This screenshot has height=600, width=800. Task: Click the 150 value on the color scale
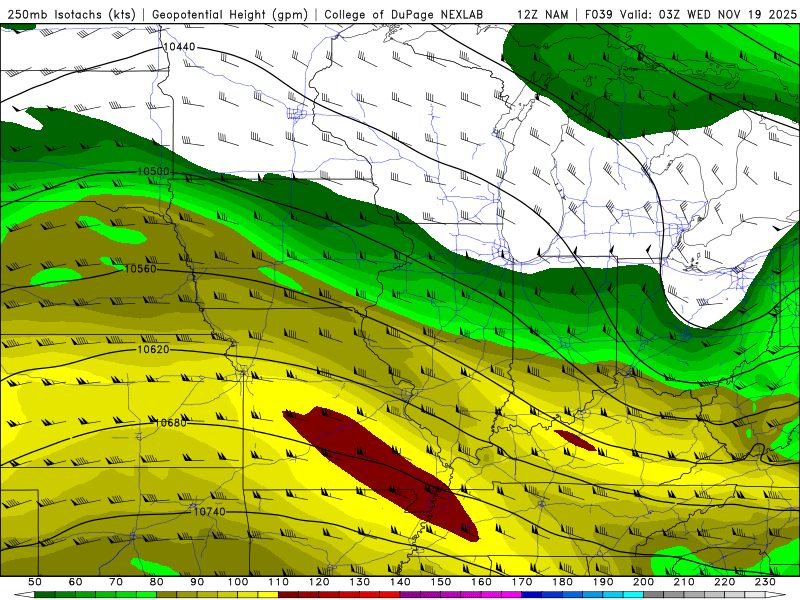click(x=440, y=582)
